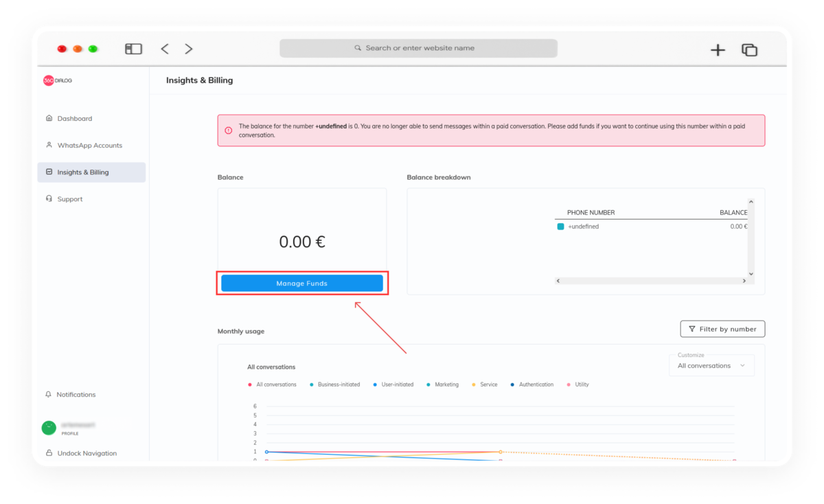Screen dimensions: 824x504
Task: Click the Monthly usage heading
Action: [x=241, y=331]
